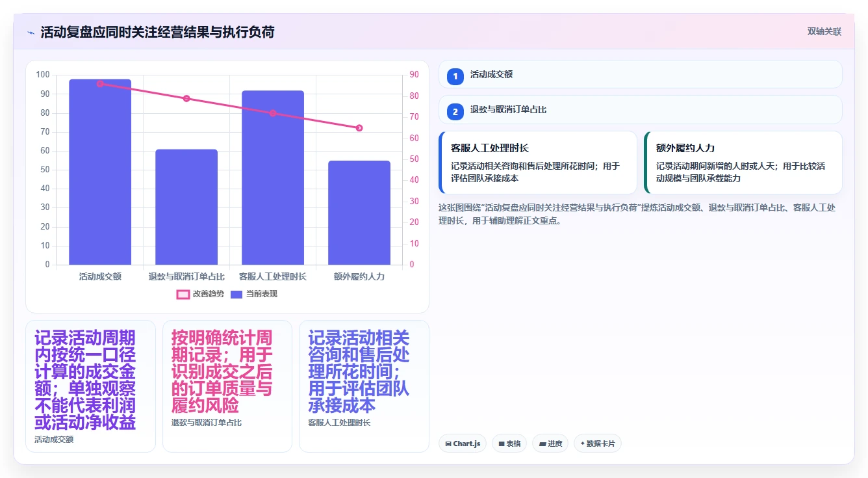
Task: Open list item 1 活动成交额
Action: click(x=641, y=74)
